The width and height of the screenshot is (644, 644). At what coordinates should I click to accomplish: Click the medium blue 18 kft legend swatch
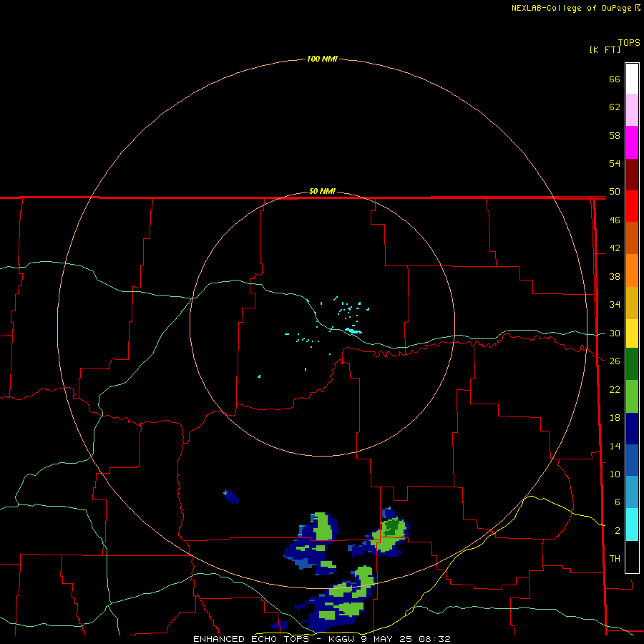click(x=632, y=460)
